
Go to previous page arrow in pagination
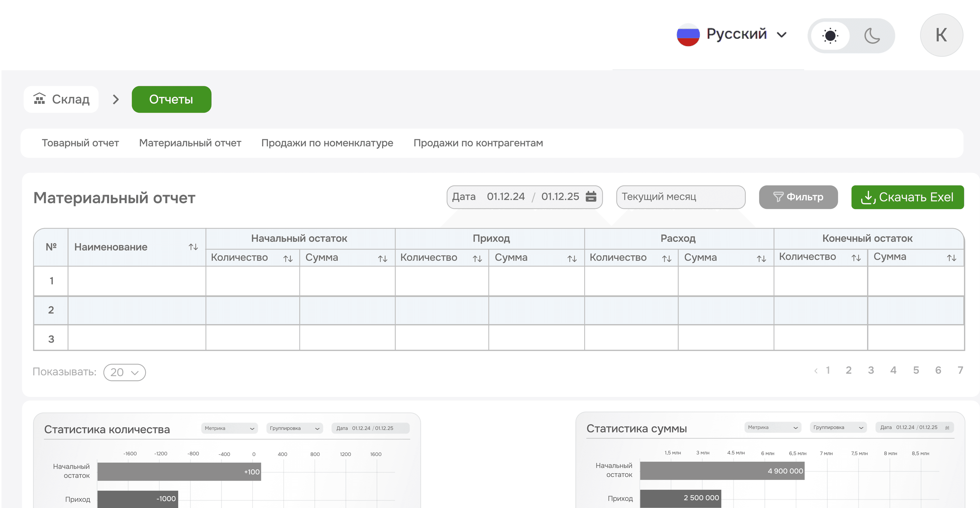coord(816,371)
